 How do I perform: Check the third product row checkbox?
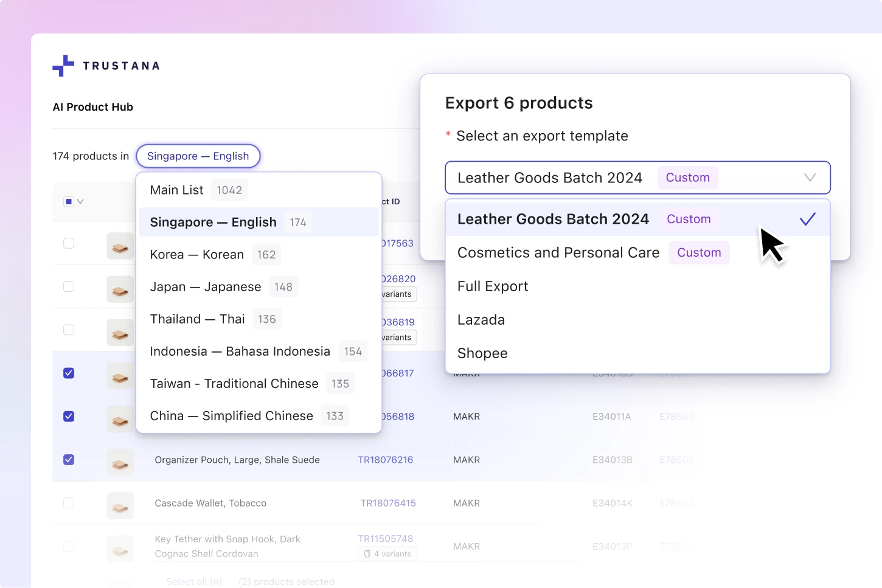[69, 330]
